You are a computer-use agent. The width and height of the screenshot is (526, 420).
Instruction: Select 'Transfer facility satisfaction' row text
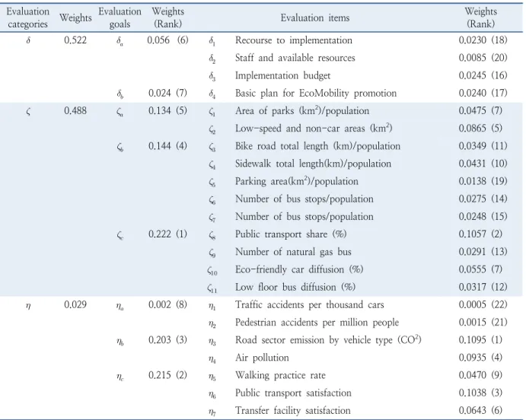[x=292, y=411]
